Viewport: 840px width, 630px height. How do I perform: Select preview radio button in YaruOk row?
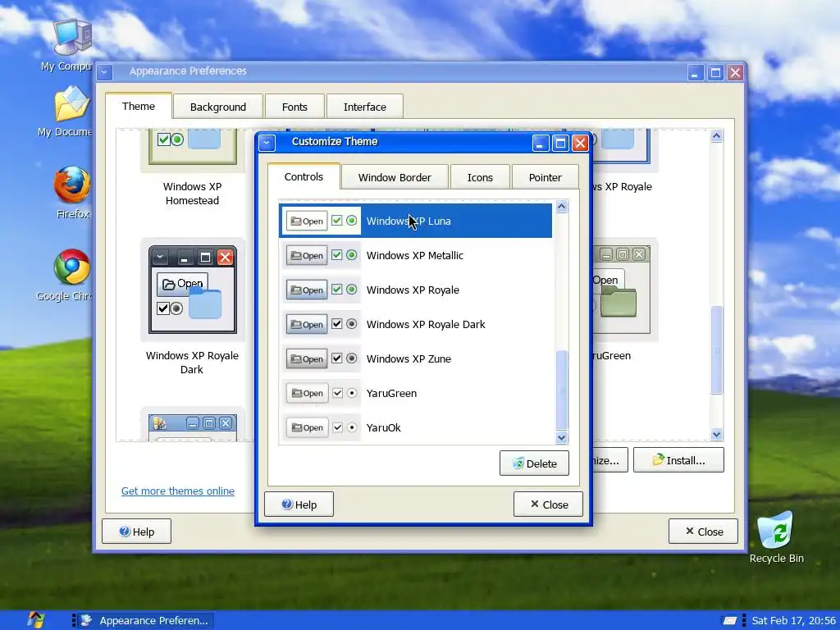tap(352, 427)
